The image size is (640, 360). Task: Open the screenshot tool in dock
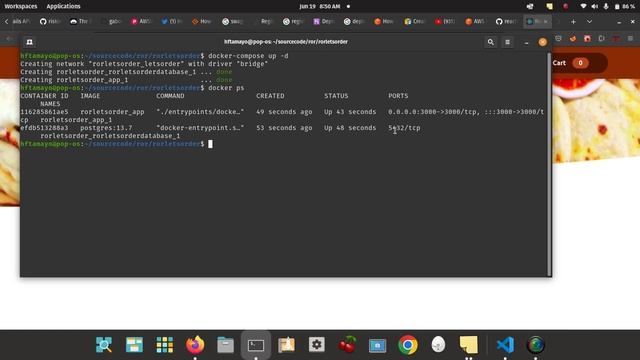click(x=378, y=345)
